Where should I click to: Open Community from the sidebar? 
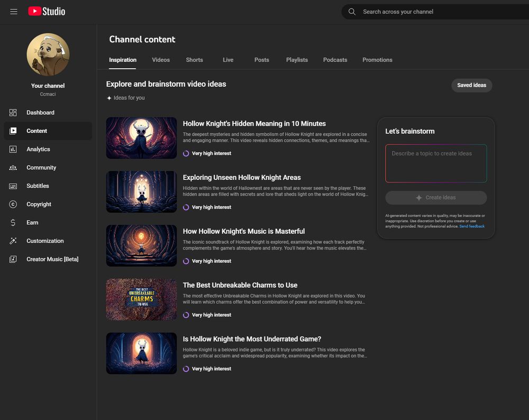click(48, 168)
